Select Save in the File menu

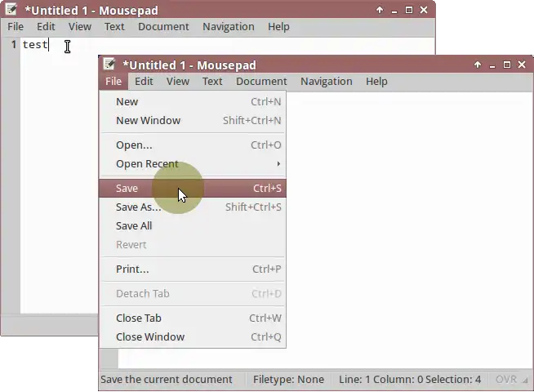tap(193, 189)
